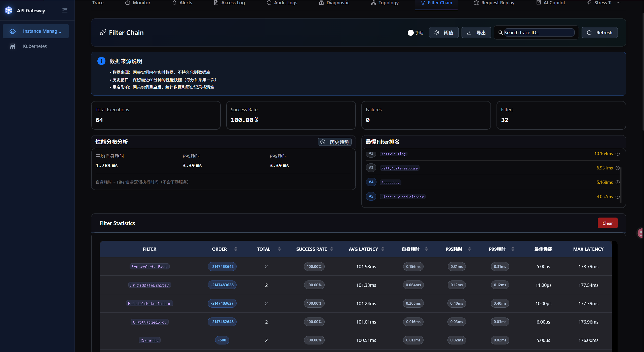Click the Audit Logs tab icon
The image size is (644, 352).
[269, 3]
